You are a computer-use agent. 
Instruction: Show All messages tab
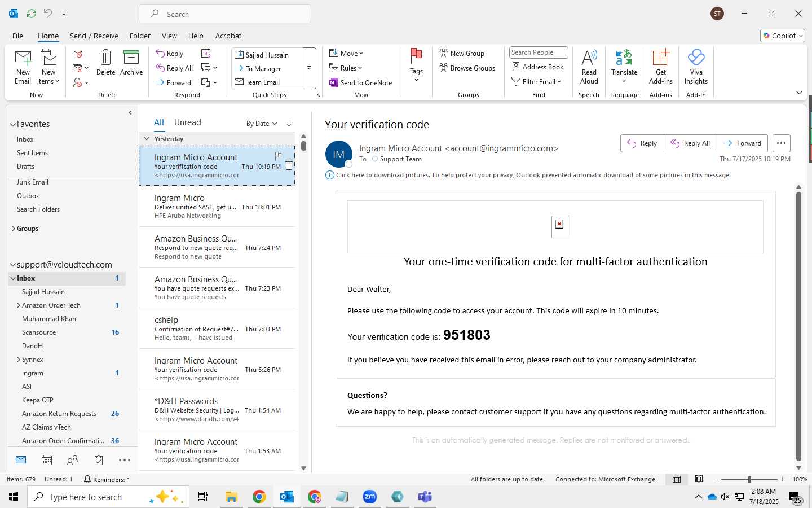tap(159, 122)
